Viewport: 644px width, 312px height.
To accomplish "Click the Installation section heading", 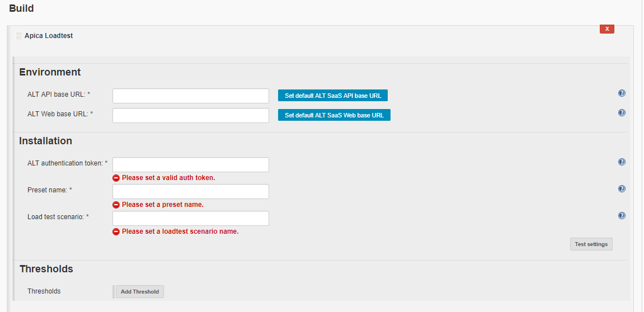I will tap(45, 141).
